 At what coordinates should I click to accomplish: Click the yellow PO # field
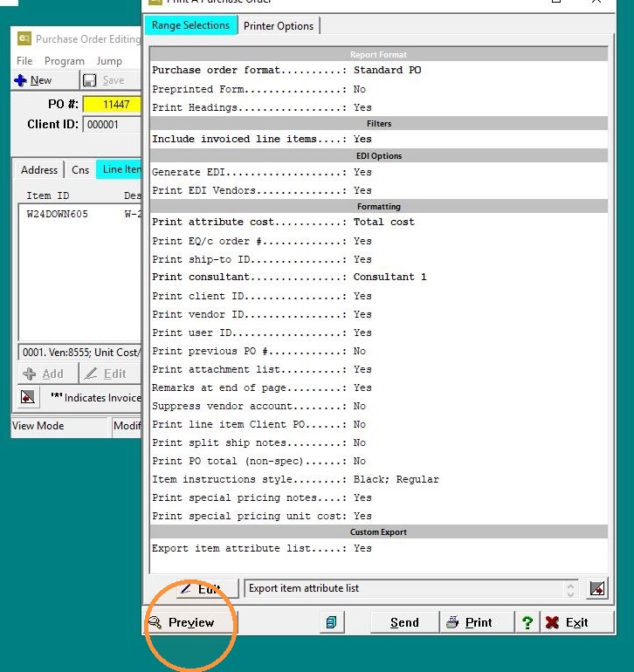click(x=112, y=104)
